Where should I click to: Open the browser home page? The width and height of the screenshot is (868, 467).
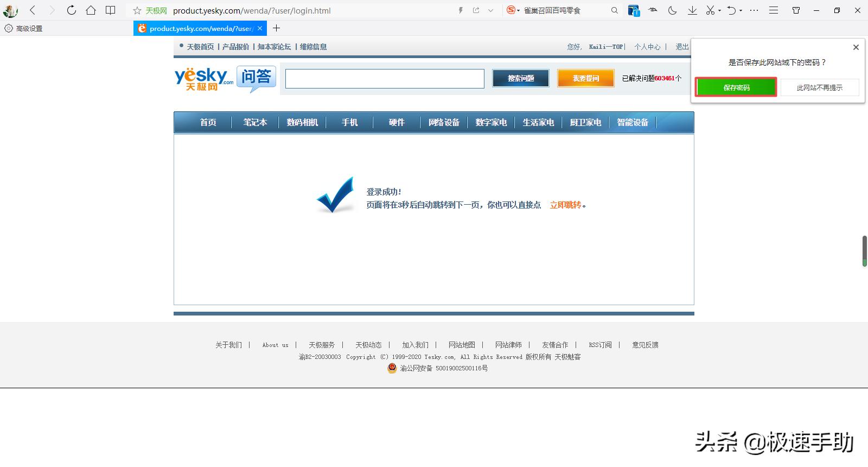[x=91, y=10]
